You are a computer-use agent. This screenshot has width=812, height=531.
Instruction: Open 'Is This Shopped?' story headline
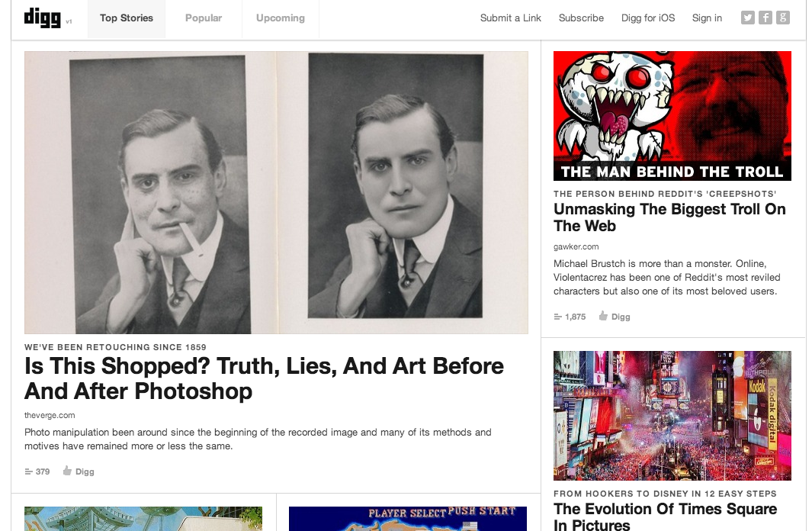coord(264,378)
